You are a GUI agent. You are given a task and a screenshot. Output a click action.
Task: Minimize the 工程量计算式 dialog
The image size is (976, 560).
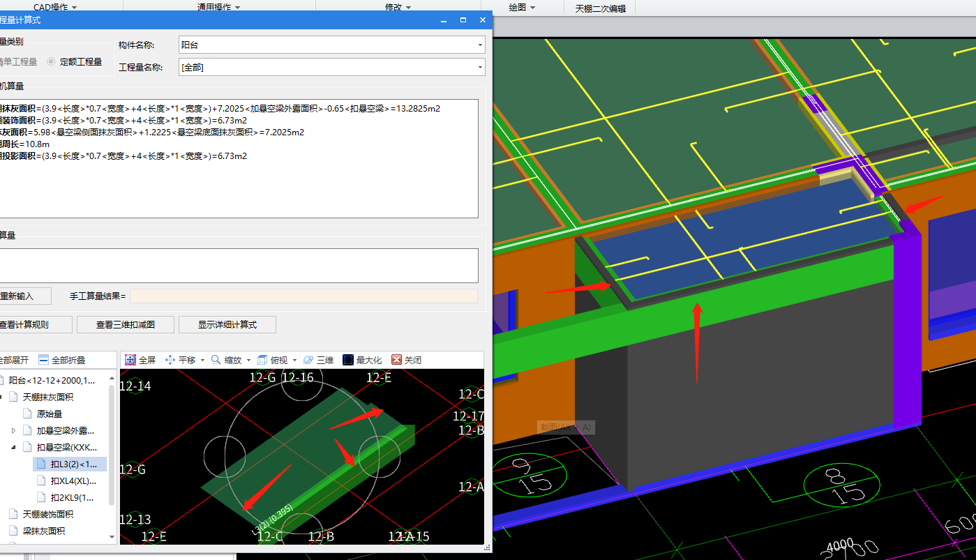pos(444,20)
